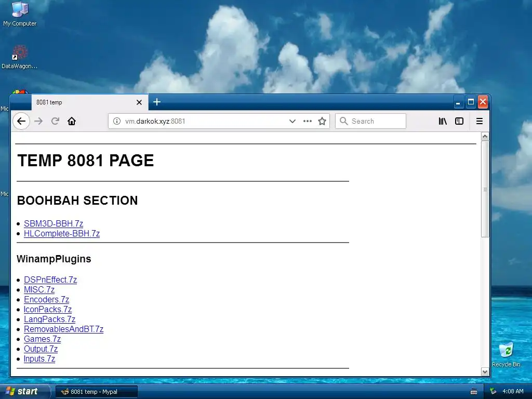
Task: Select 8081 temp - Mypal taskbar button
Action: pos(97,392)
